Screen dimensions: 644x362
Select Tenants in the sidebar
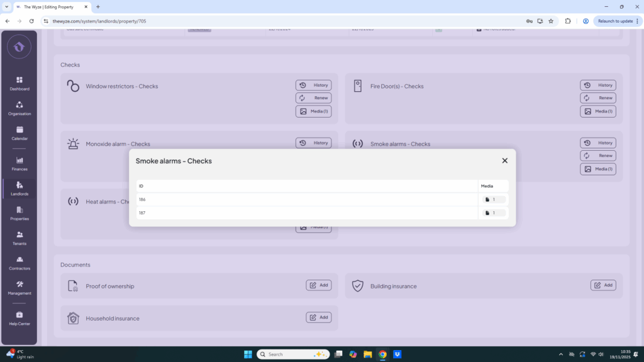(19, 238)
